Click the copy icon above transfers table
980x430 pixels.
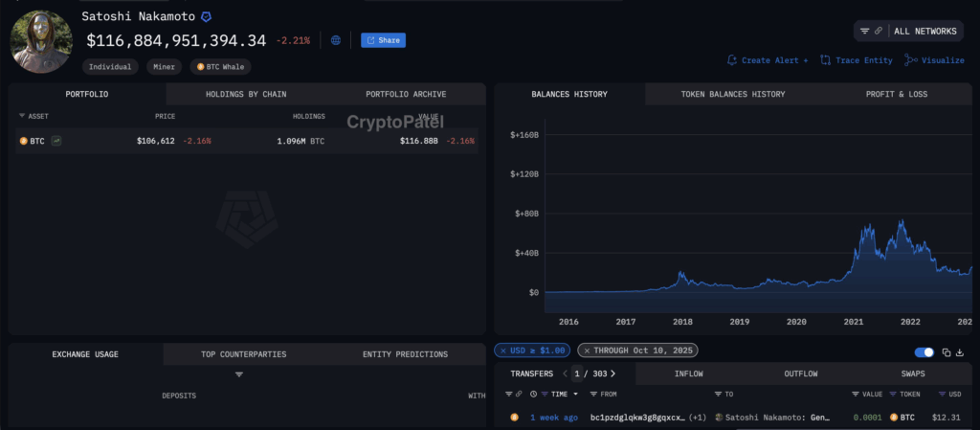[x=946, y=352]
